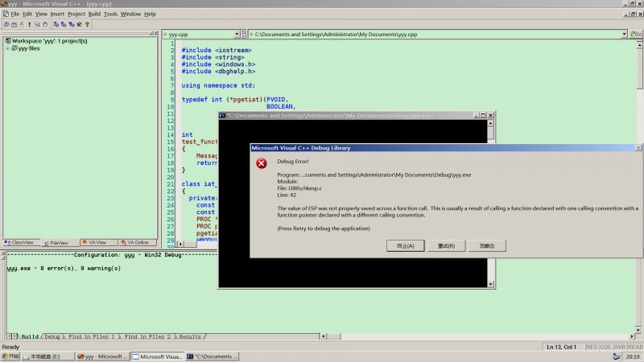644x362 pixels.
Task: Click the hand breakpoint toolbar icon
Action: (45, 24)
